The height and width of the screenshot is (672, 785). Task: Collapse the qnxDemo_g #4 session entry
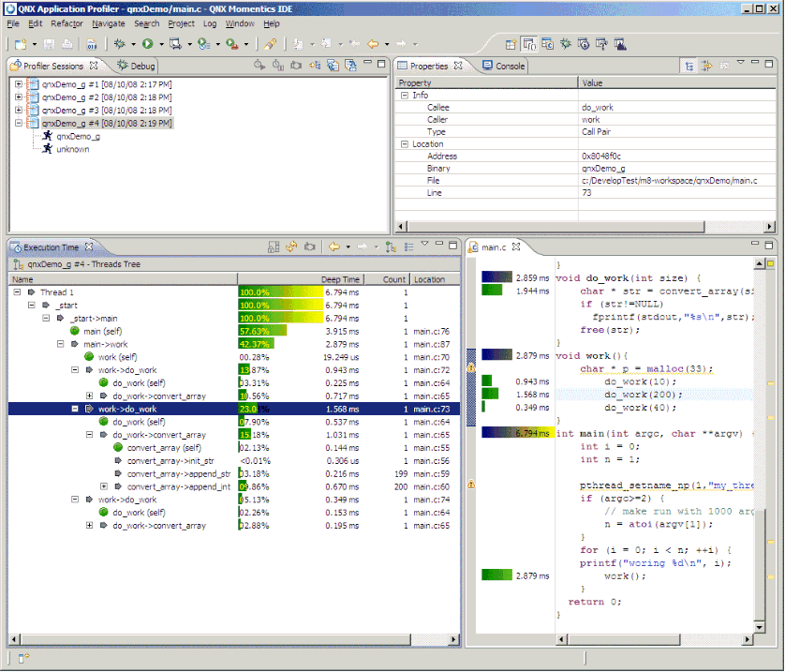(17, 123)
